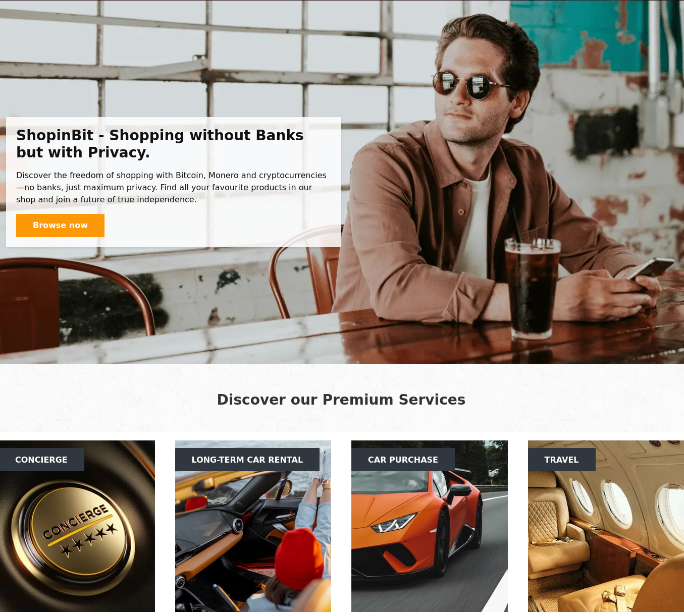Open the LONG-TERM CAR RENTAL label
Image resolution: width=684 pixels, height=616 pixels.
(x=247, y=460)
